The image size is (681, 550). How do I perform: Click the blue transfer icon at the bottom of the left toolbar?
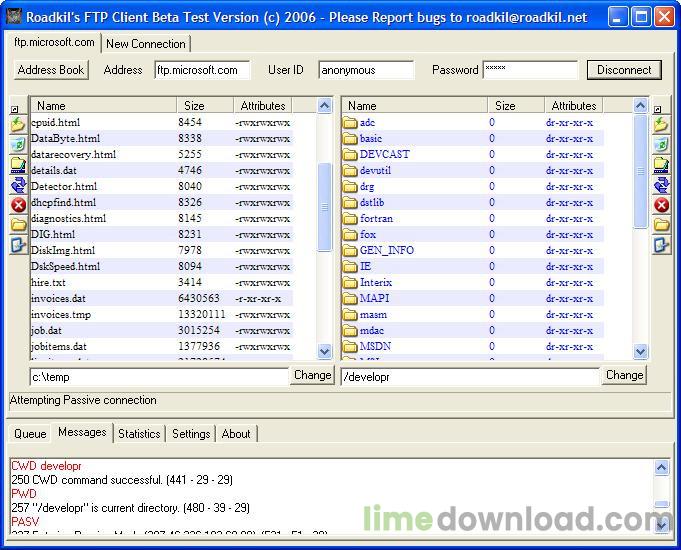coord(18,245)
